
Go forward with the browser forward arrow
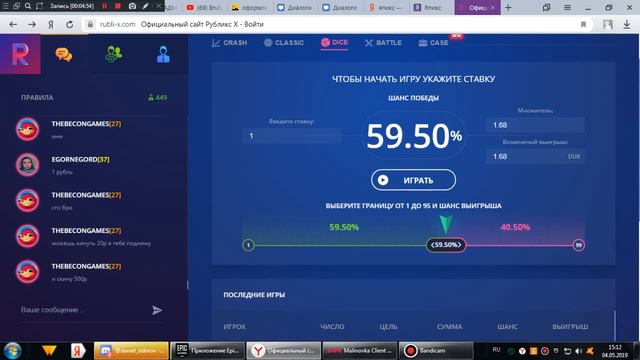(32, 24)
